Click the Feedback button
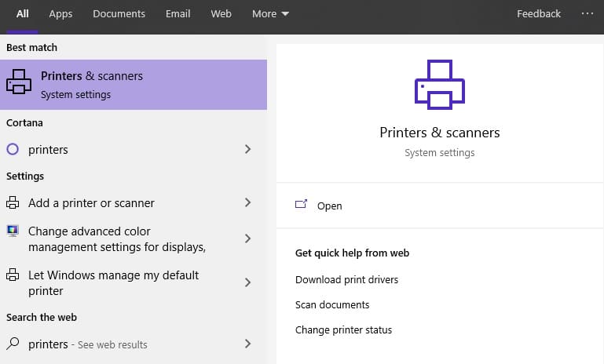The image size is (604, 364). [x=539, y=14]
